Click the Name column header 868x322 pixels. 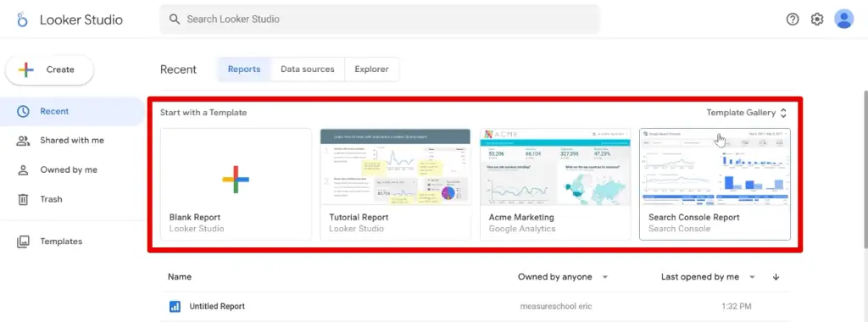[x=180, y=276]
